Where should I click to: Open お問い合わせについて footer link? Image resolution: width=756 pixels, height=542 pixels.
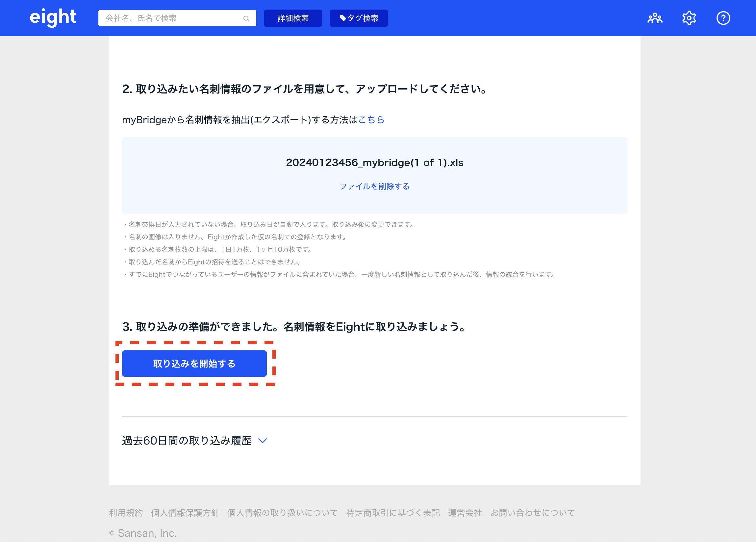[x=532, y=513]
